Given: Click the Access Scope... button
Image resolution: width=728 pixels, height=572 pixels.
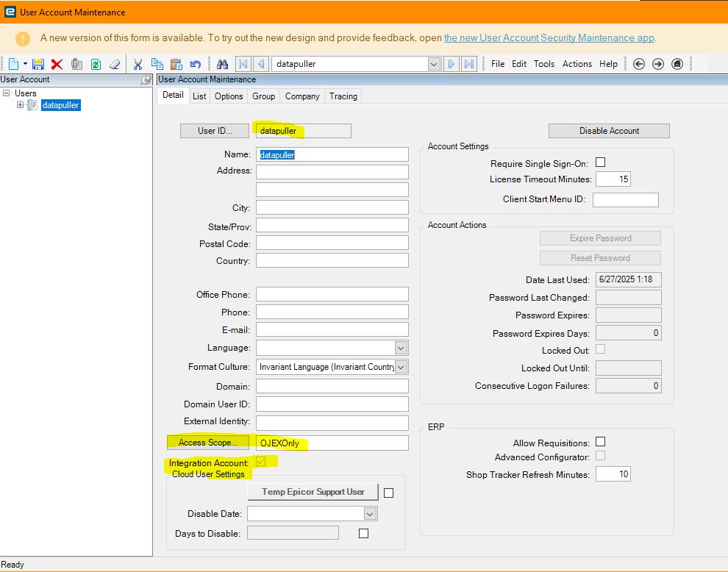Looking at the screenshot, I should 208,443.
